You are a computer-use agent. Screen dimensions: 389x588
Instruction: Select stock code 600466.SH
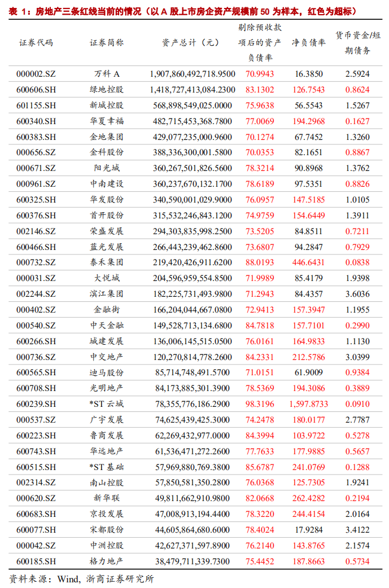pos(36,247)
